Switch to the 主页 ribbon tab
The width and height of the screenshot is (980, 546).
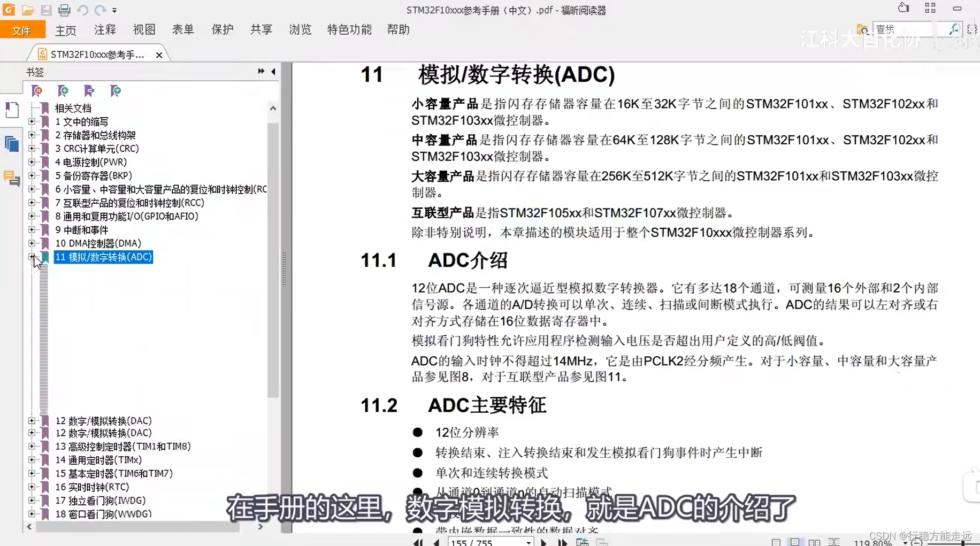(66, 30)
